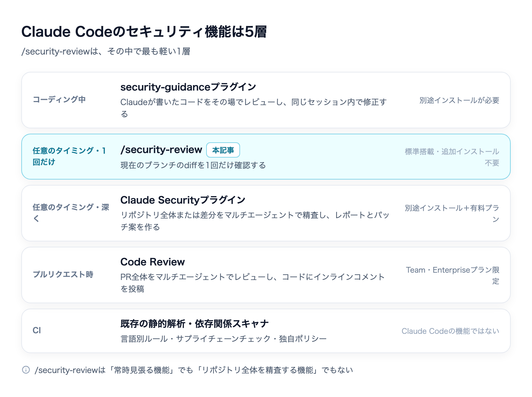This screenshot has height=397, width=532.
Task: Click the info icon beside the footer note
Action: [26, 370]
